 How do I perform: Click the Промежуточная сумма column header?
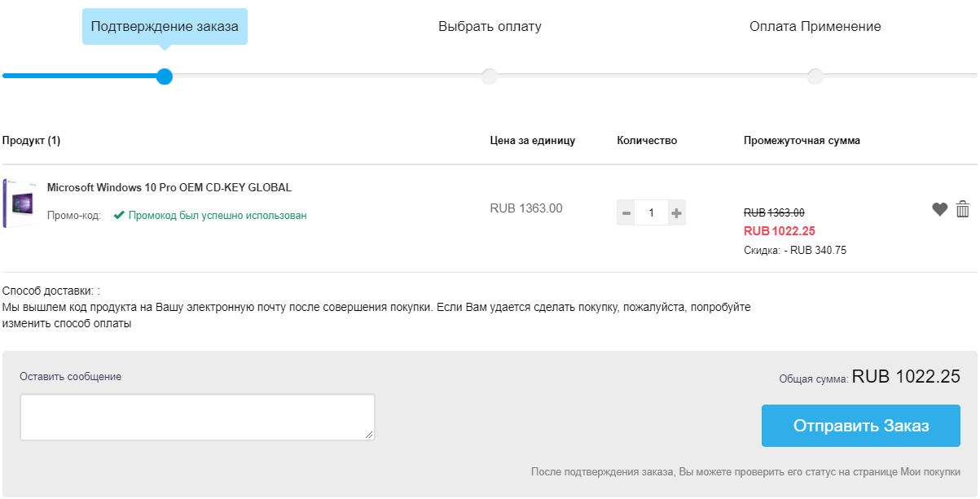pos(802,141)
